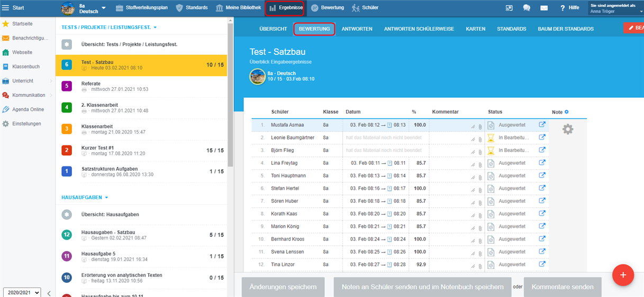Attach file paperclip for Sören Huber
644x297 pixels.
(x=480, y=202)
